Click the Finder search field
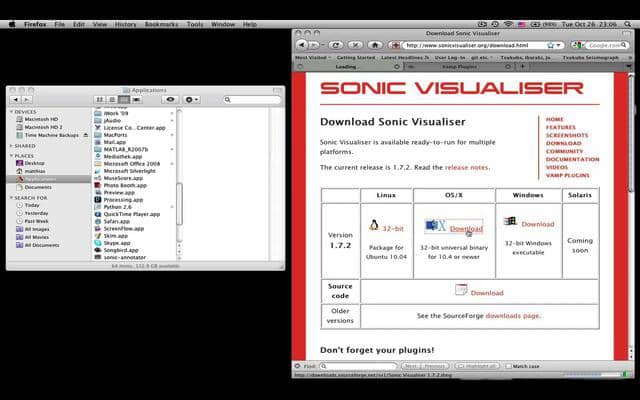This screenshot has width=640, height=400. (x=252, y=100)
